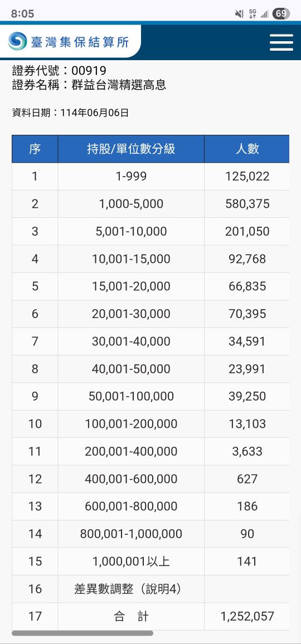Tap the muted sound status icon
Screen dimensions: 301x644
[239, 14]
